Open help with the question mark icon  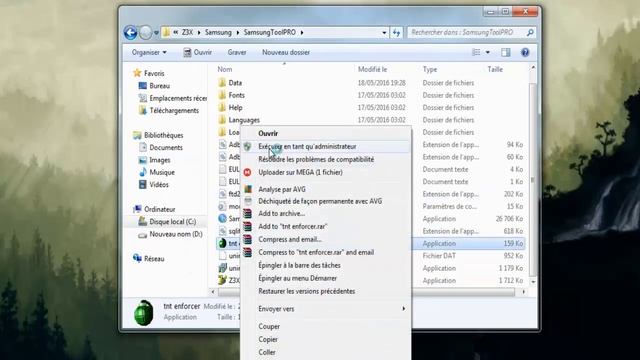click(525, 52)
